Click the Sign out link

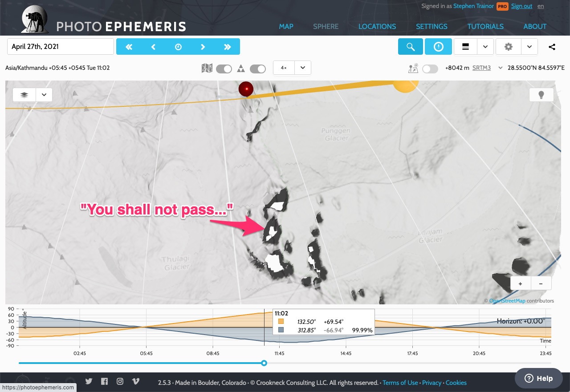tap(521, 6)
